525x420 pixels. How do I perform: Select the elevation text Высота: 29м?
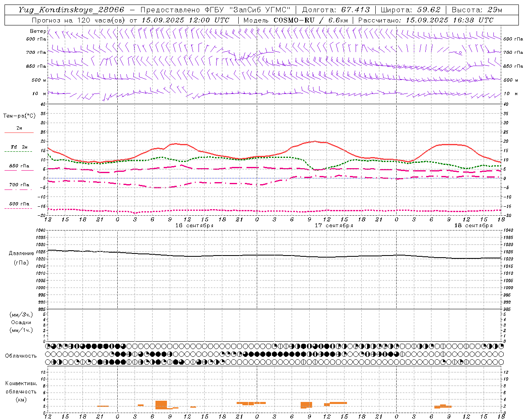coord(477,10)
